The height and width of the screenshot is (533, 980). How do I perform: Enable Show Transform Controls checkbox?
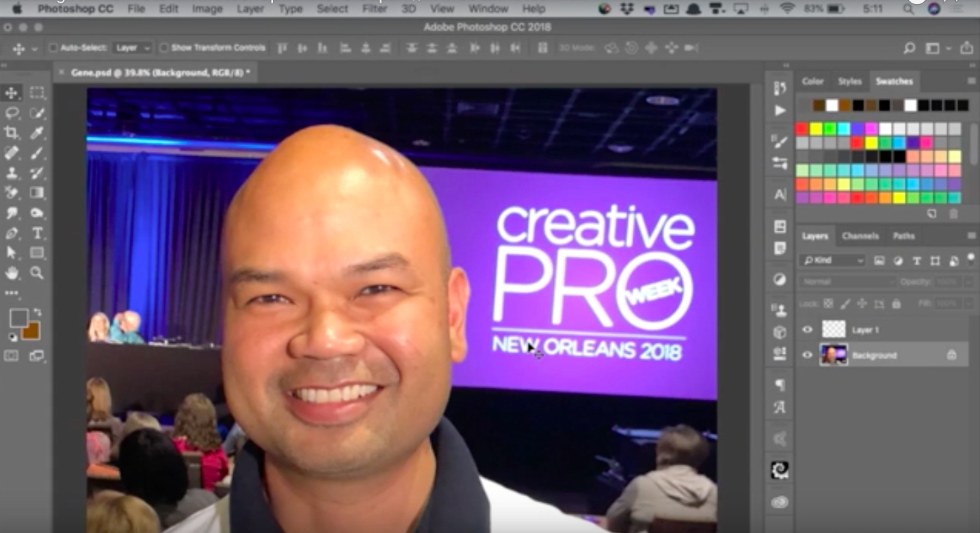(164, 48)
